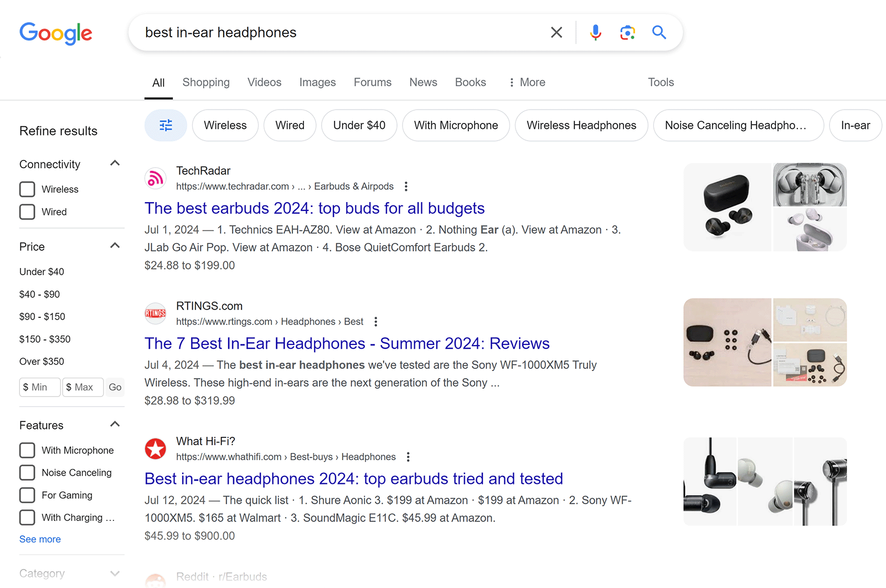Clear the search query with the X icon
This screenshot has width=886, height=588.
click(x=556, y=32)
